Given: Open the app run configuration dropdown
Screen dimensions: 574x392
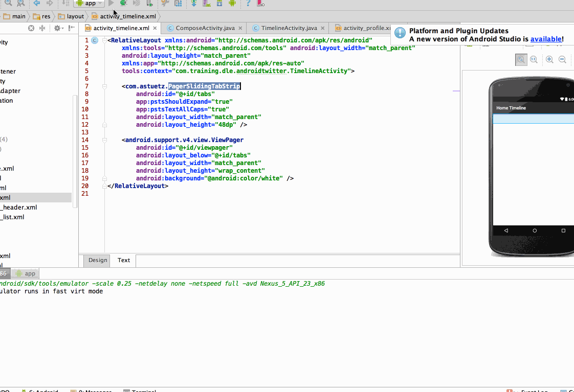Looking at the screenshot, I should 89,3.
